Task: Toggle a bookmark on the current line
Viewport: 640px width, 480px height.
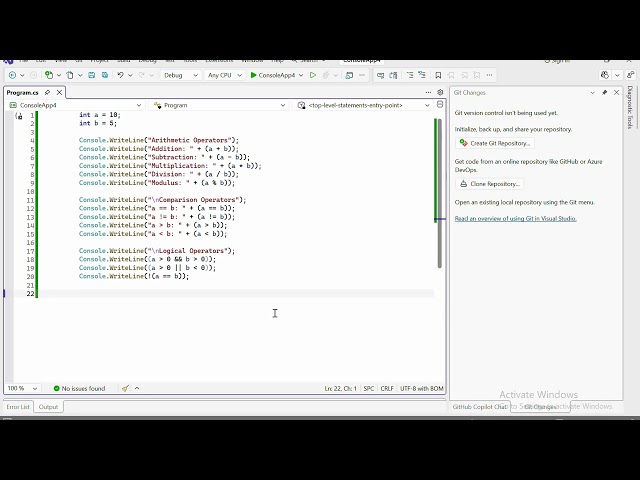Action: [x=438, y=75]
